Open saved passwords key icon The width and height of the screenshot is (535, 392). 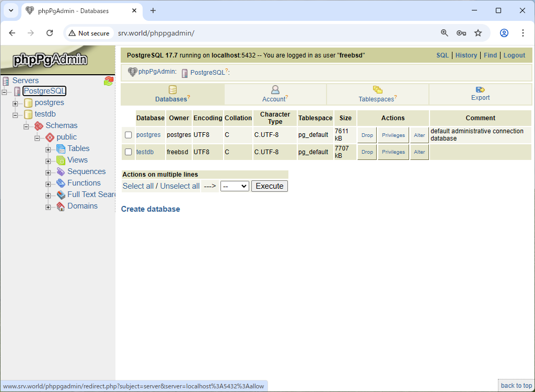click(461, 33)
